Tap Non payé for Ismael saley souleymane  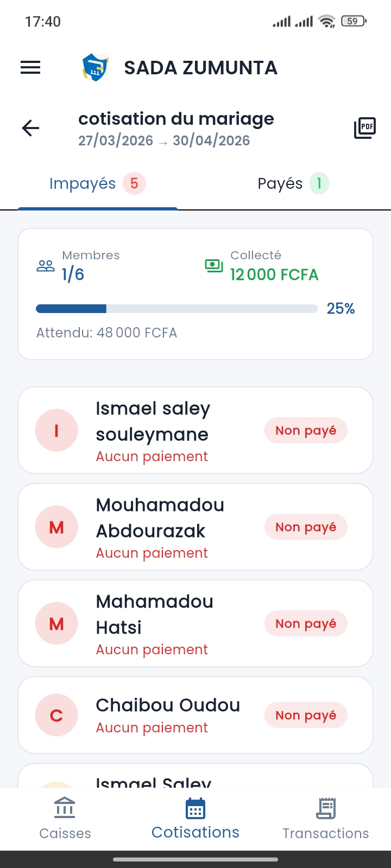(306, 431)
